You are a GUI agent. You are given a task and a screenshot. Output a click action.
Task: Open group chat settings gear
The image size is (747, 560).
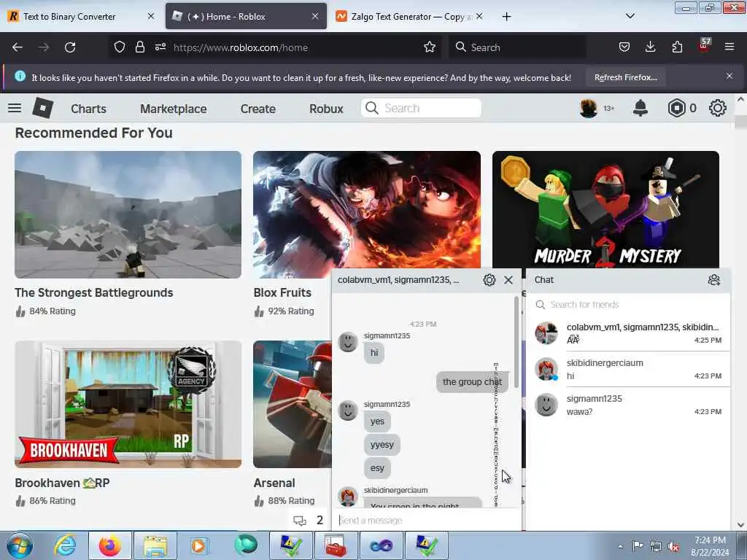[489, 280]
